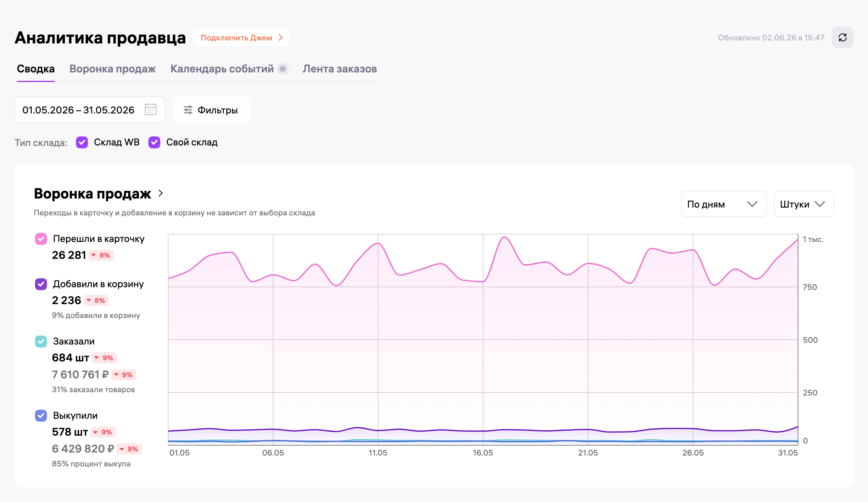Open the По дням grouping dropdown
The height and width of the screenshot is (502, 868).
click(723, 204)
